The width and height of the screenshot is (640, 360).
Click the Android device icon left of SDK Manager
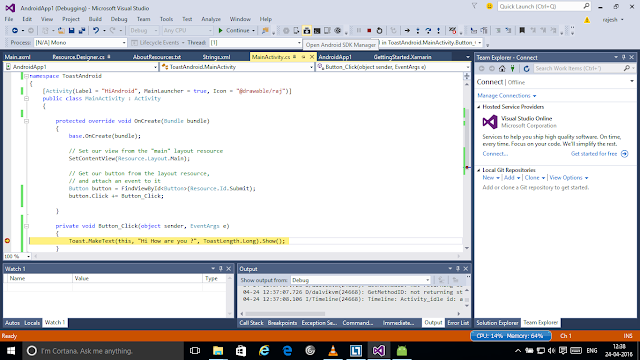(296, 31)
